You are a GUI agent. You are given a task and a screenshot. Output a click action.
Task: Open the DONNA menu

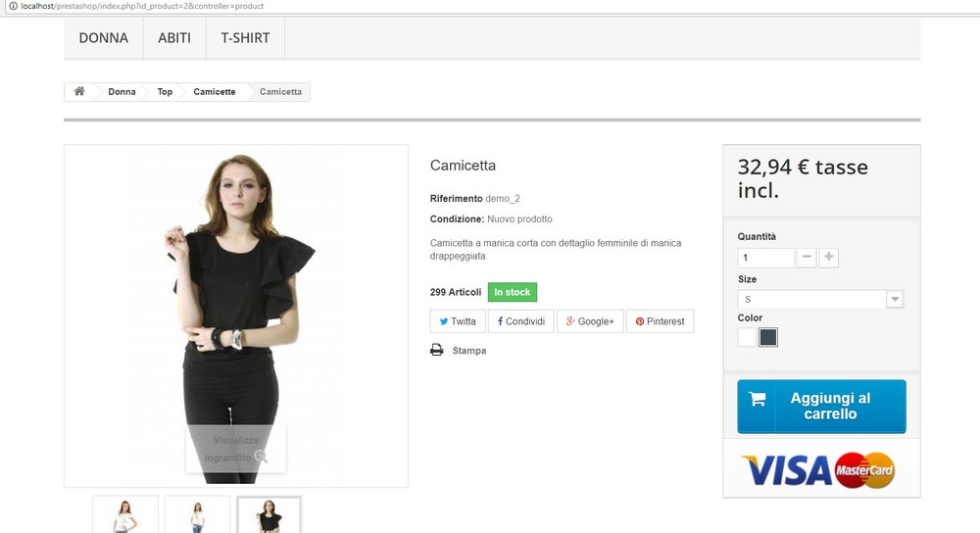click(104, 38)
